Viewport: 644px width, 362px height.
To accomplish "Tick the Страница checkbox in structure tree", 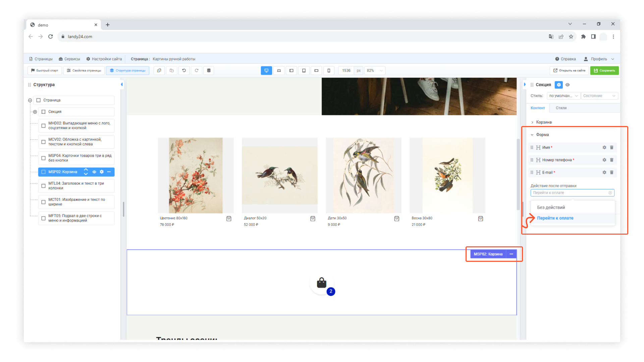I will tap(39, 100).
